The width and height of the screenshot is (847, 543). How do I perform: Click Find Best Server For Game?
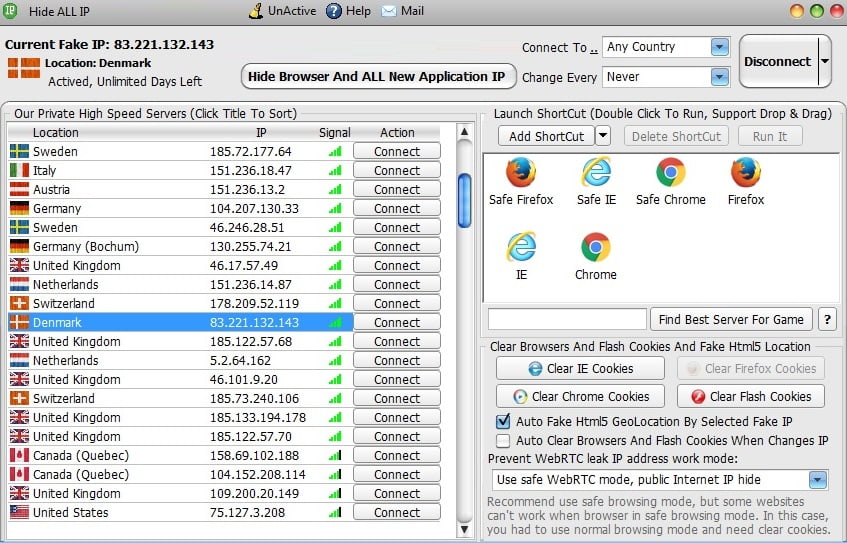[x=731, y=319]
